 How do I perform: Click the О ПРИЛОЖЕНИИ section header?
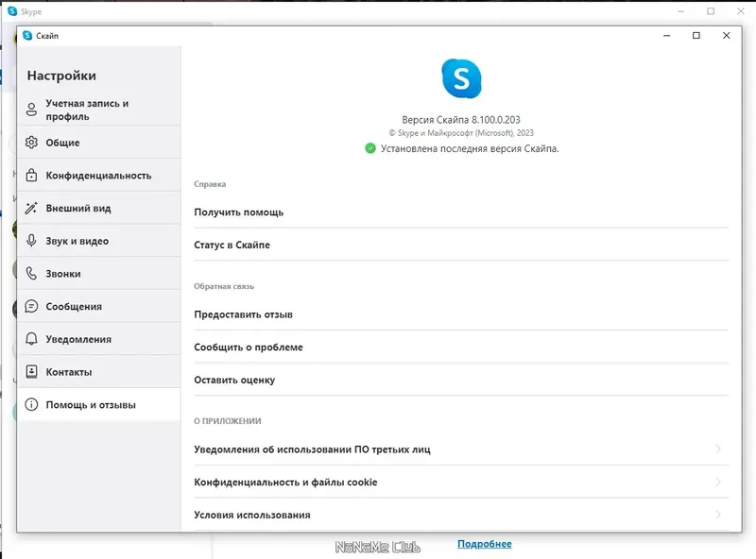pos(228,421)
